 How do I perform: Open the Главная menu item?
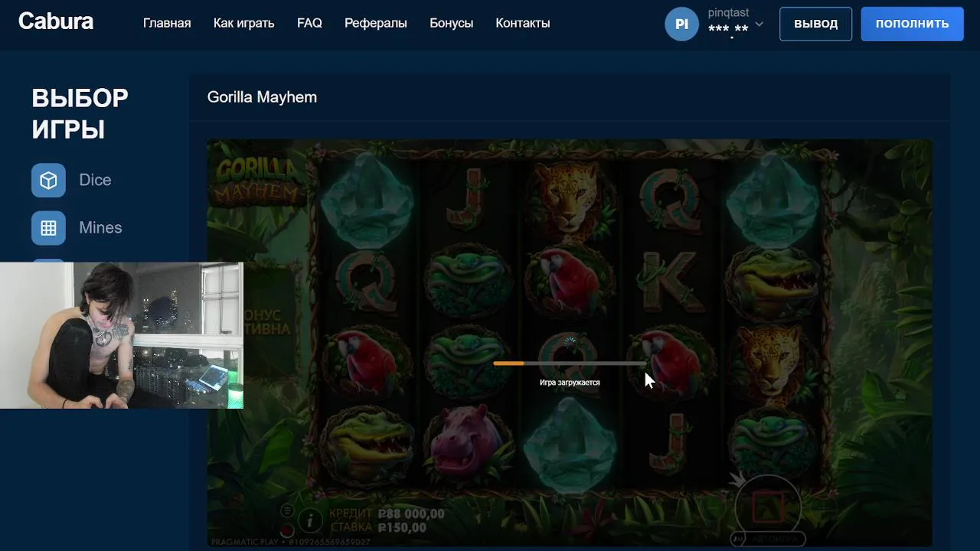[167, 23]
